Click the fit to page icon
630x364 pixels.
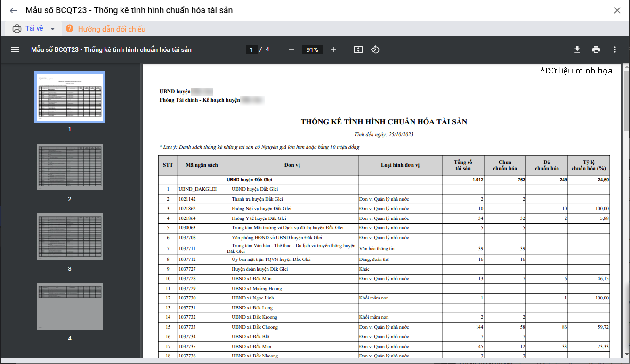point(358,49)
